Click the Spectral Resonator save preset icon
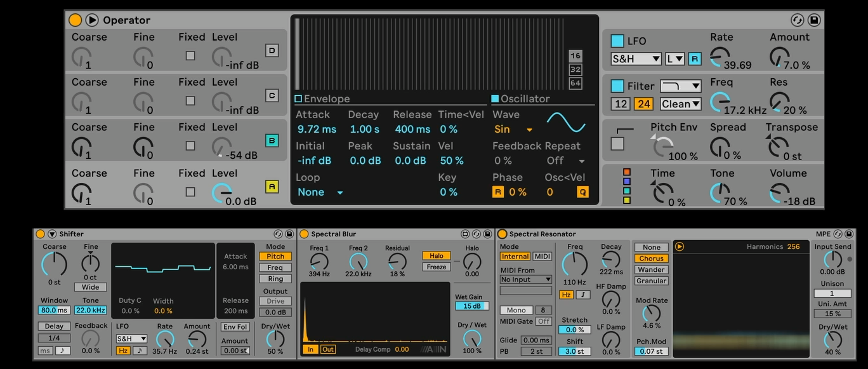Viewport: 868px width, 369px height. [x=849, y=234]
